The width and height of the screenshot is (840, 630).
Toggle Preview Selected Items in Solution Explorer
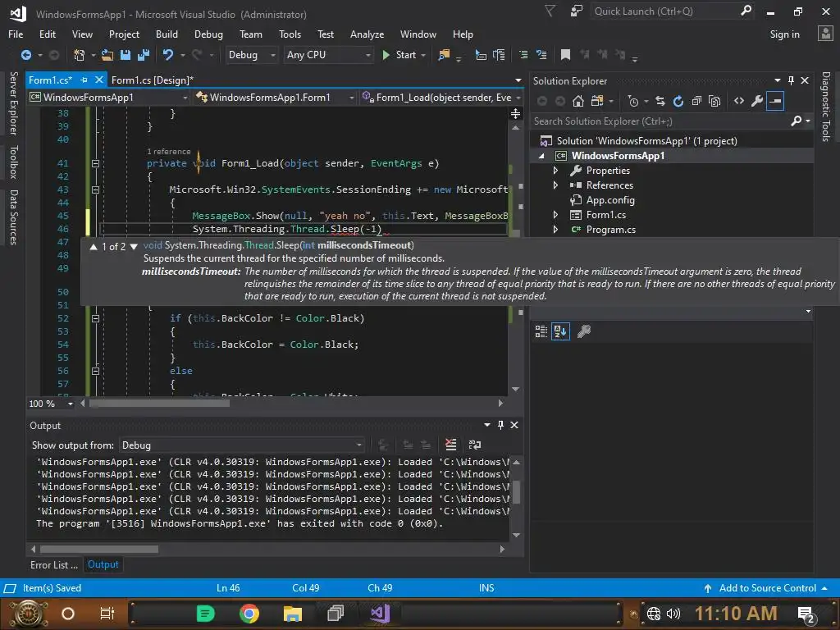click(x=775, y=101)
